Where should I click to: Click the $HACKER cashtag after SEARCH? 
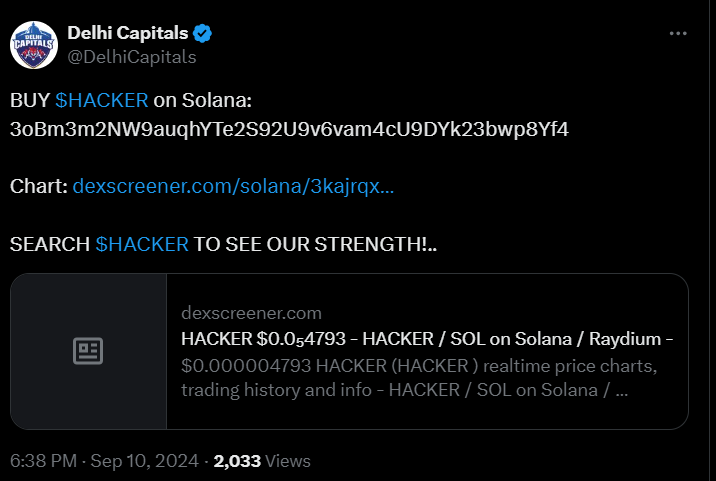point(142,244)
